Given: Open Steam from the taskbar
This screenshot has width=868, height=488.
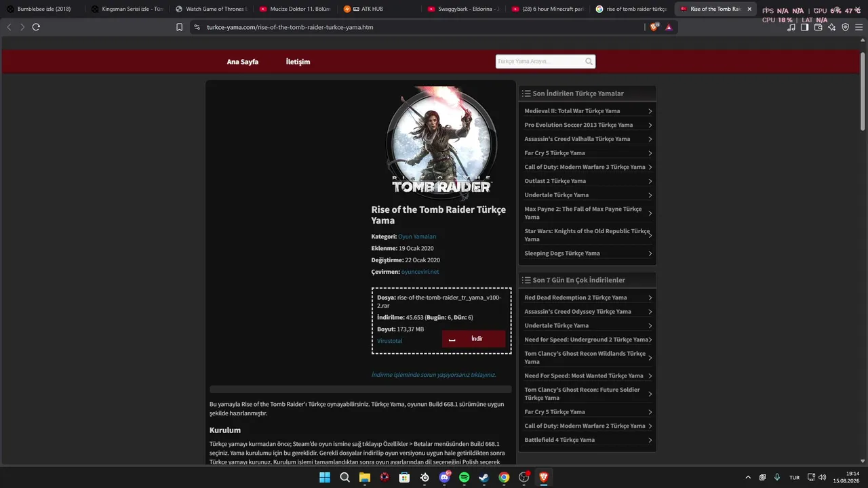Looking at the screenshot, I should coord(484,477).
